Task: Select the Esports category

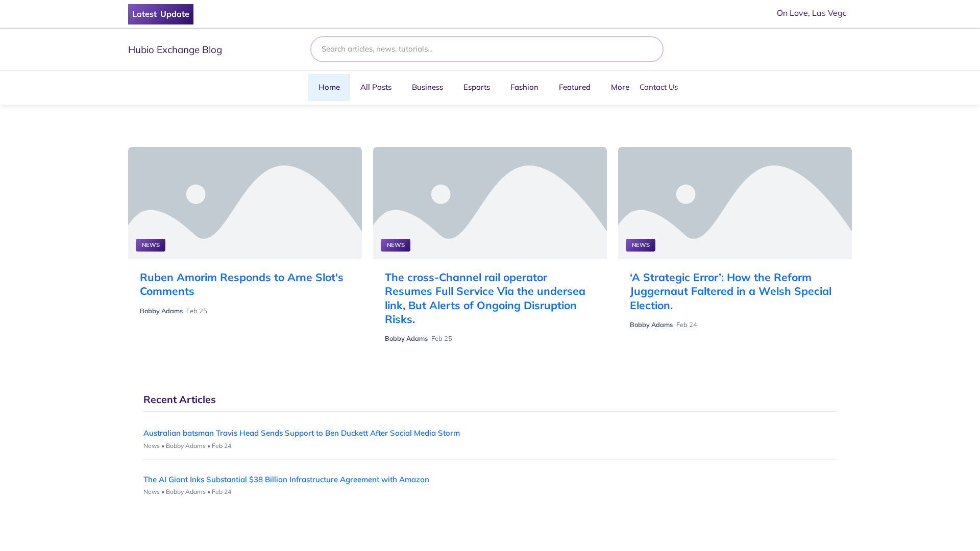Action: point(476,87)
